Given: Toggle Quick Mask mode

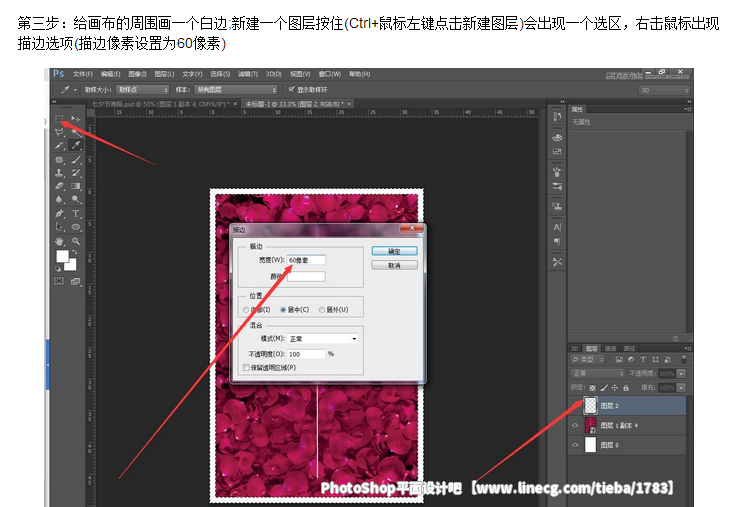Looking at the screenshot, I should pos(59,281).
